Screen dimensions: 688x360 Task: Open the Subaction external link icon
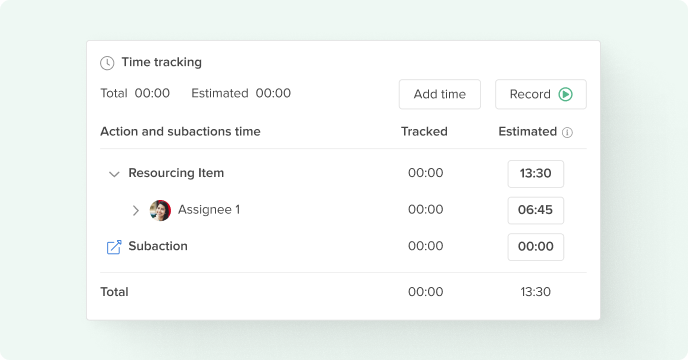click(x=114, y=247)
